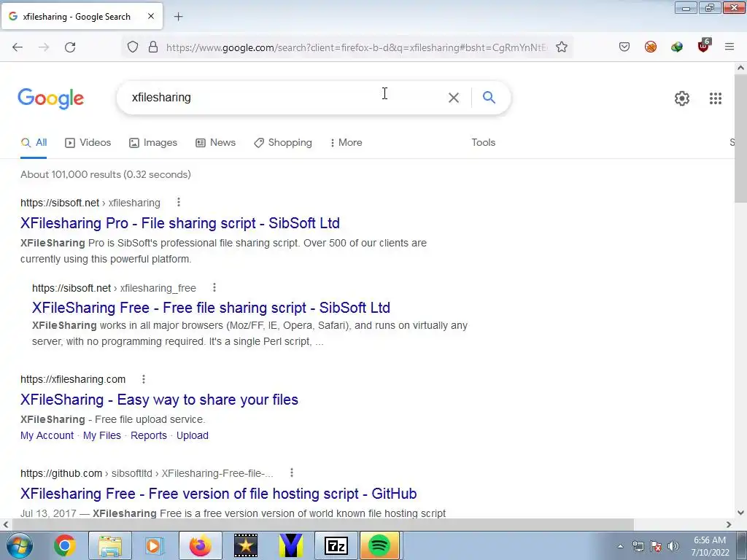The height and width of the screenshot is (560, 747).
Task: Click the horizontal scrollbar thumb
Action: point(322,524)
